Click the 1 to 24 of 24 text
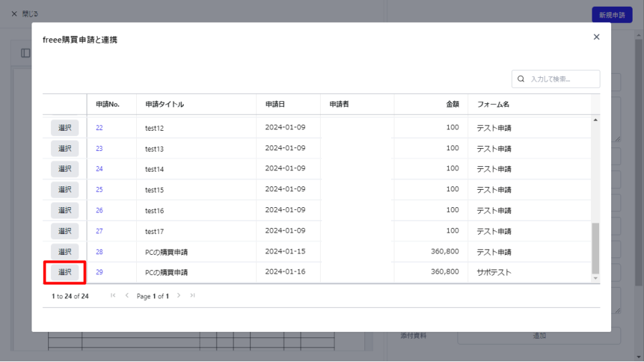 70,296
